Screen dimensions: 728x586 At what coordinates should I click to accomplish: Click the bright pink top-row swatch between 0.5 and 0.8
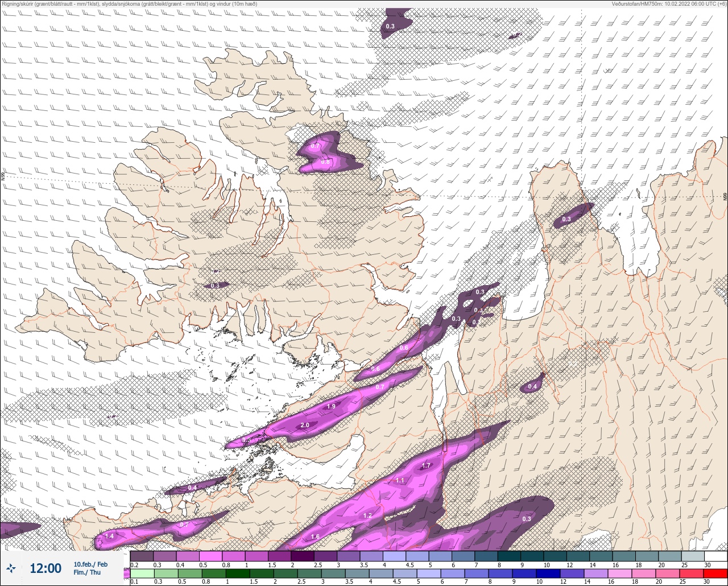pos(210,556)
